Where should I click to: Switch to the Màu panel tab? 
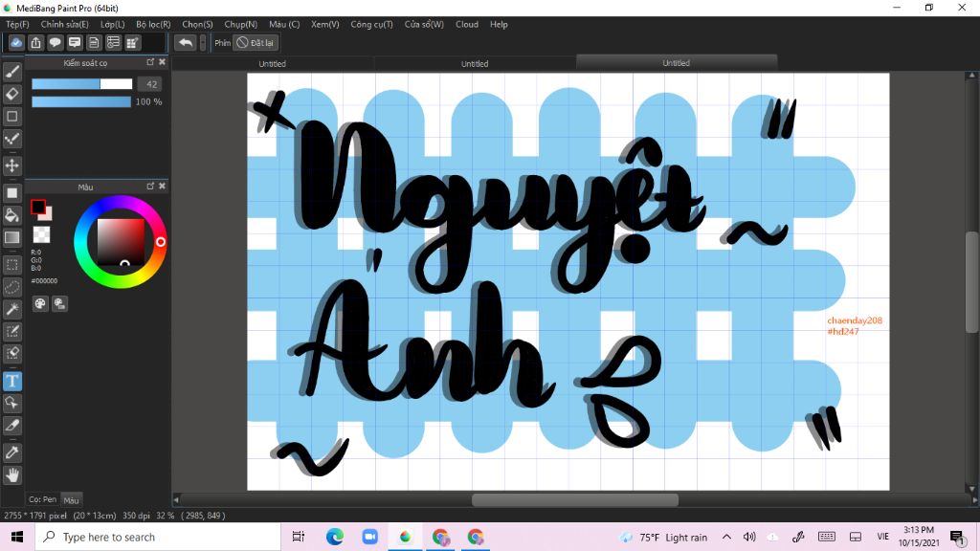[x=71, y=499]
